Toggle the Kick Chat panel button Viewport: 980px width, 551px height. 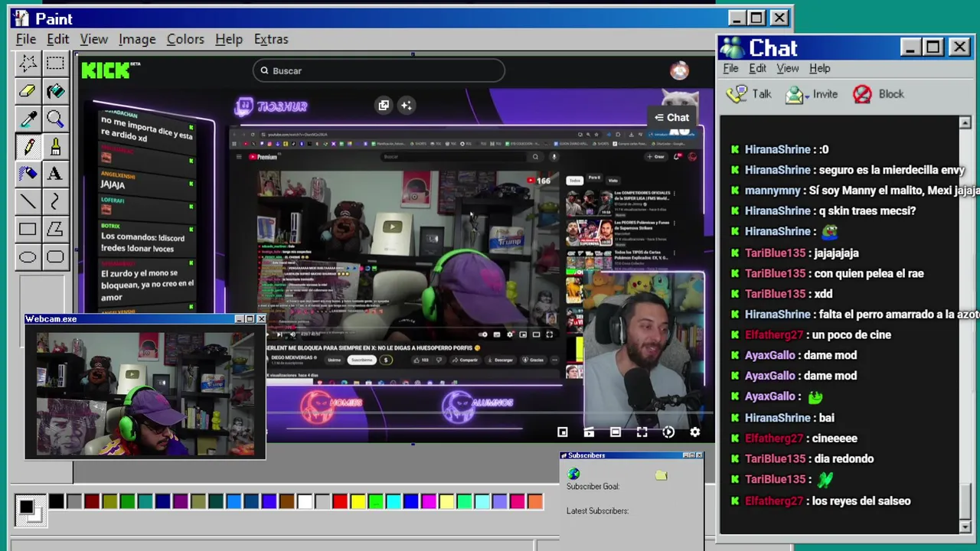point(671,118)
